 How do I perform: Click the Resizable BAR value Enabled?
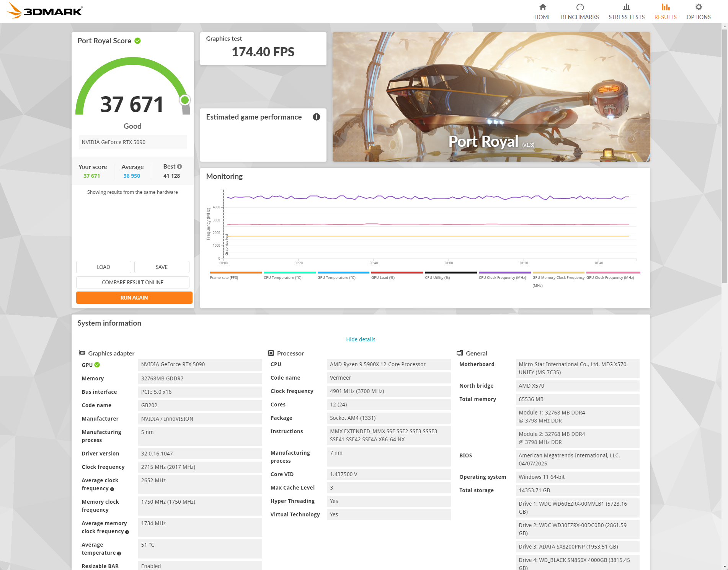200,566
